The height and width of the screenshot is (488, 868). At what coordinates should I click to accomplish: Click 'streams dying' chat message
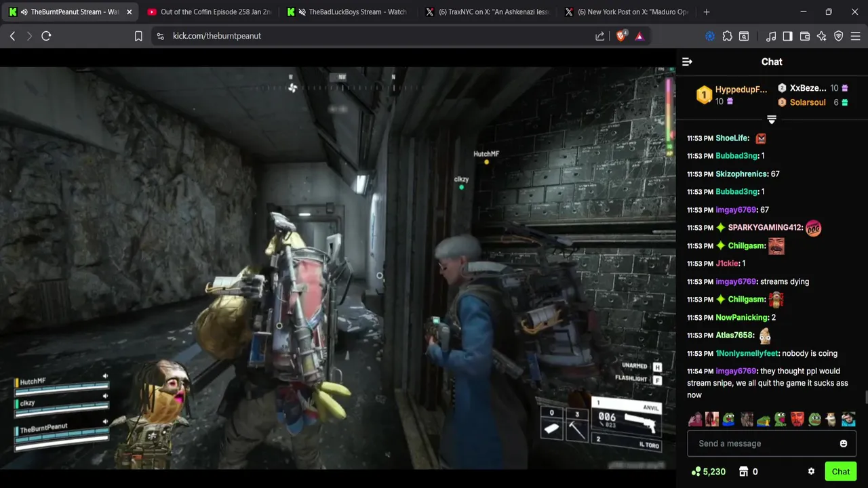coord(785,281)
